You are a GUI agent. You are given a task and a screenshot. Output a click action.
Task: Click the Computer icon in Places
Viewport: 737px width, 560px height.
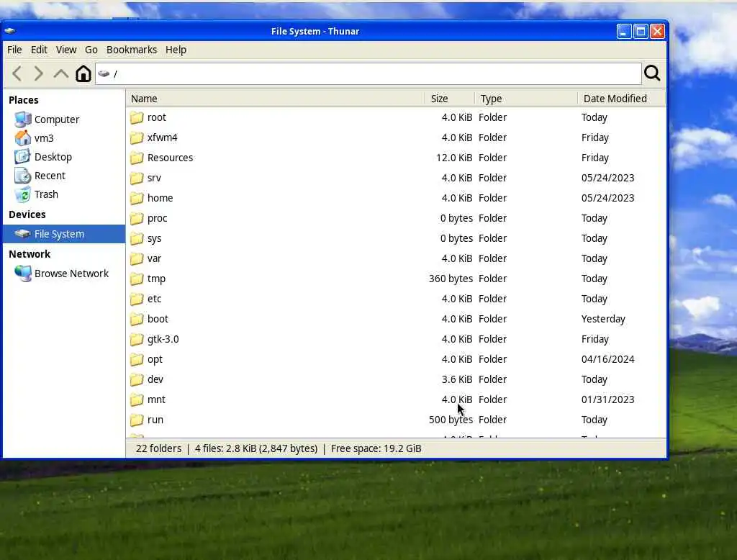pyautogui.click(x=22, y=119)
